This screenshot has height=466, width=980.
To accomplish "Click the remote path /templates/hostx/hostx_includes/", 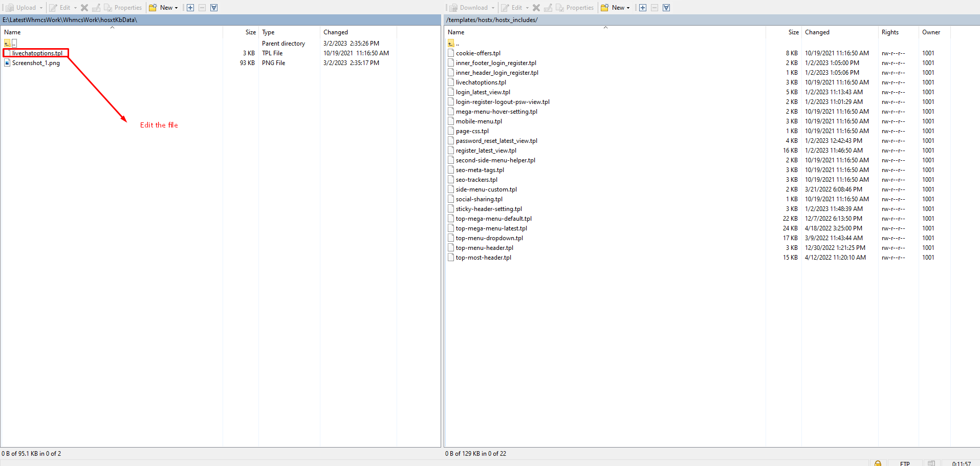I will click(x=491, y=20).
